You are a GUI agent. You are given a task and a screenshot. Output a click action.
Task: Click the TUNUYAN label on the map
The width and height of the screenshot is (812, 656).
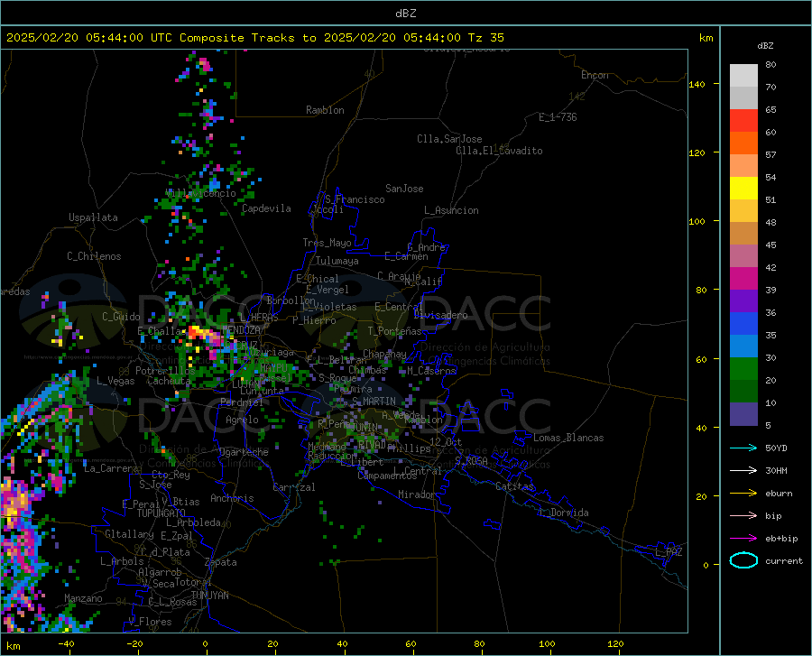point(209,595)
